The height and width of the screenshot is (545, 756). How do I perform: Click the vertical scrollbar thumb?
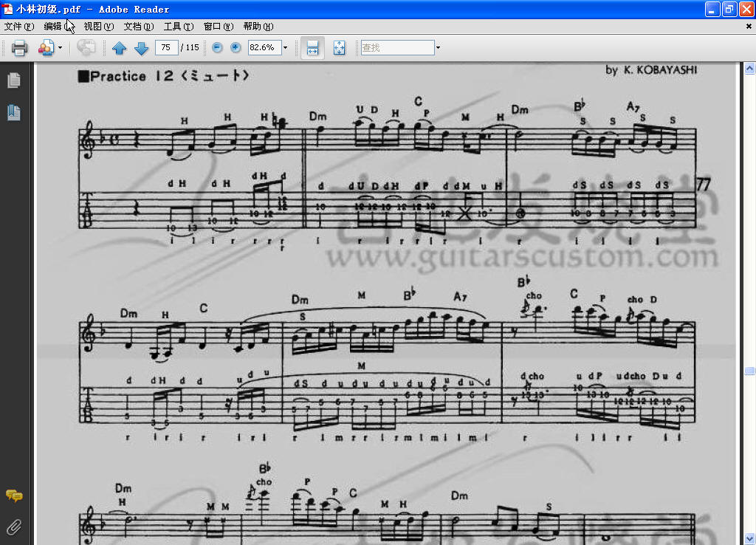click(x=750, y=371)
